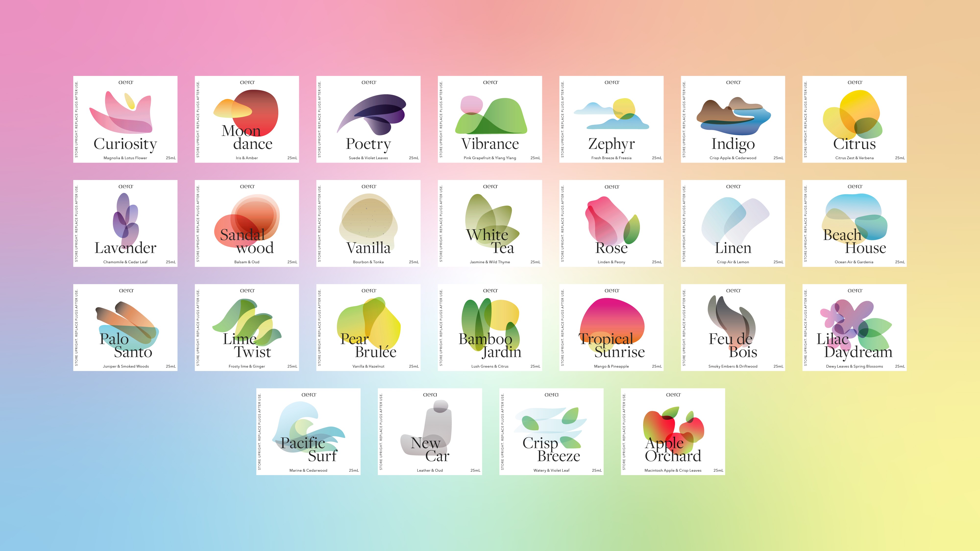Click the Rose title text

tap(611, 248)
